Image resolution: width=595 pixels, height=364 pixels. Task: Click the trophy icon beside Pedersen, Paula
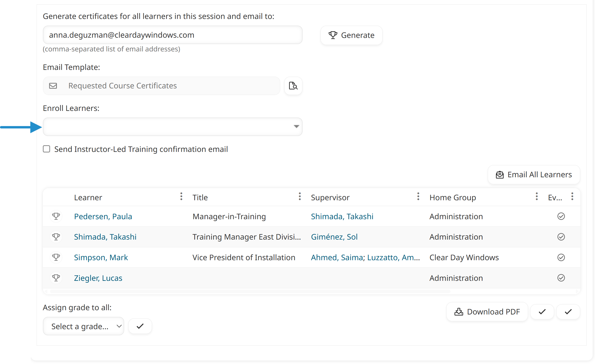(x=56, y=216)
